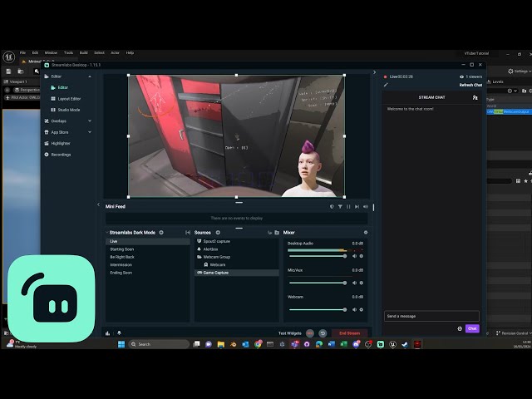
Task: Click the add folder icon in Sources
Action: 277,233
